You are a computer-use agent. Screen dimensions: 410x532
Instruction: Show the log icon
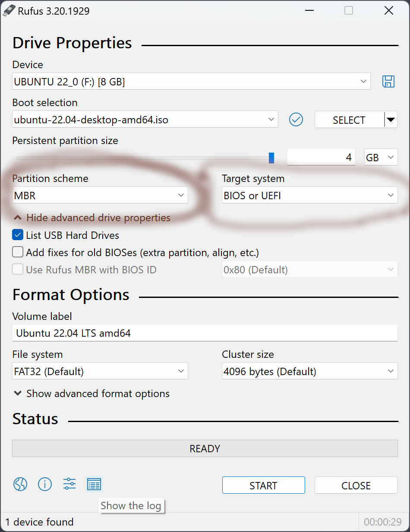pos(94,484)
